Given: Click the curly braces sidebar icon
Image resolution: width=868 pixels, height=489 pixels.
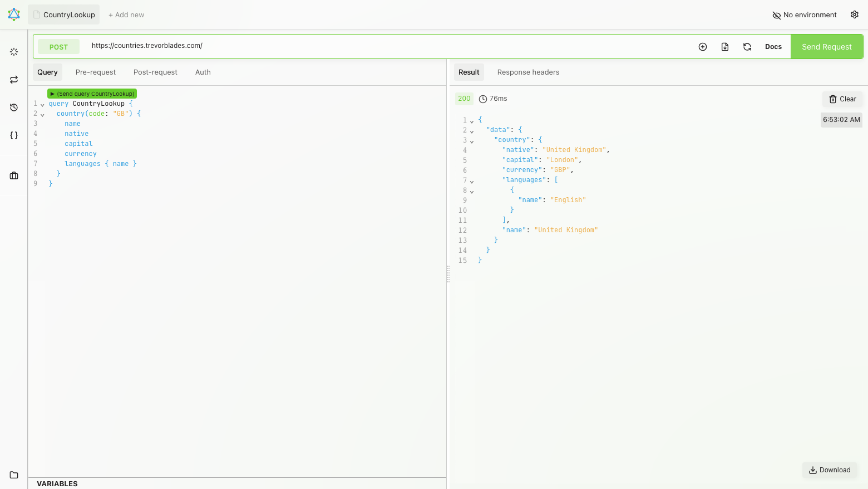Looking at the screenshot, I should point(14,135).
